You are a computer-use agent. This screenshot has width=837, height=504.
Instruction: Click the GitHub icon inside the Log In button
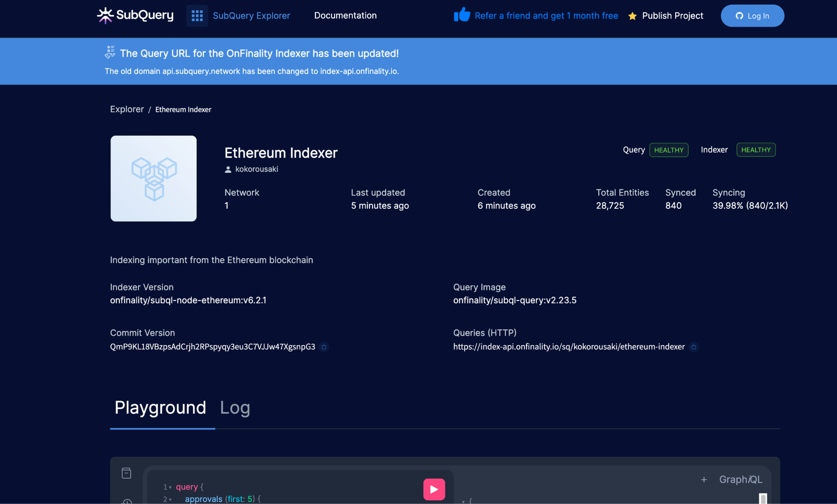739,16
